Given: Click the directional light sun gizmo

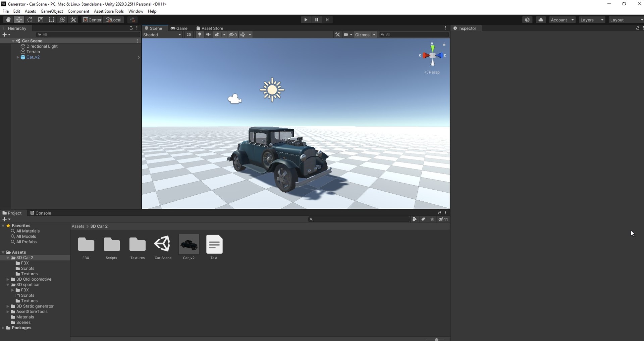Looking at the screenshot, I should [x=272, y=90].
